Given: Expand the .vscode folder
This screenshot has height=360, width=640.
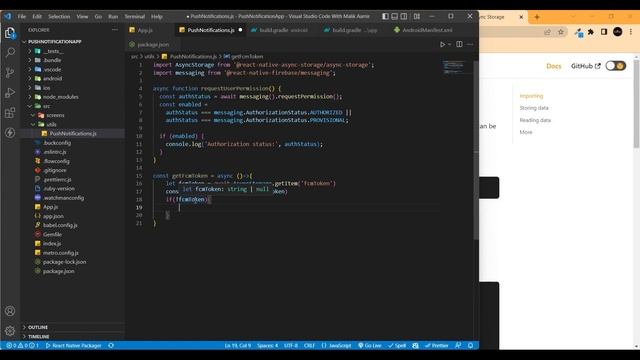Looking at the screenshot, I should point(52,69).
